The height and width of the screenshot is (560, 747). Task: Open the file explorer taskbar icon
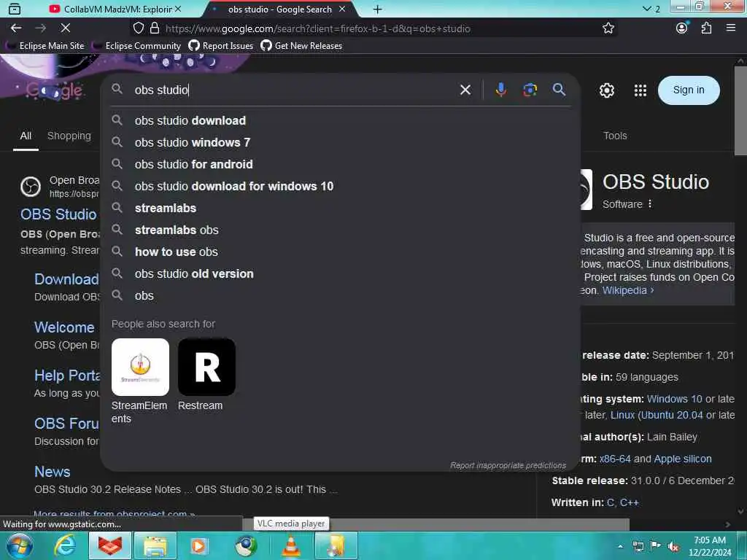[x=155, y=545]
